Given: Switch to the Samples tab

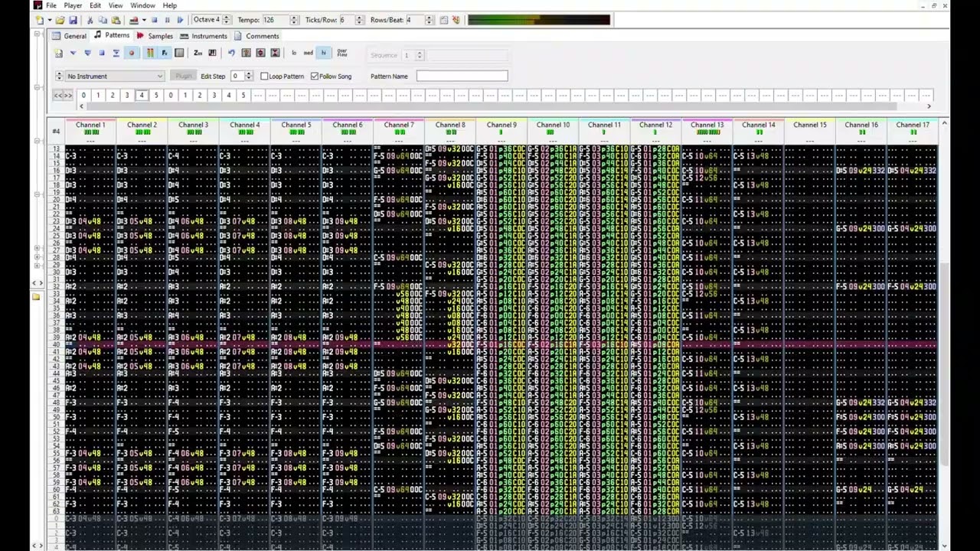Looking at the screenshot, I should [x=155, y=36].
